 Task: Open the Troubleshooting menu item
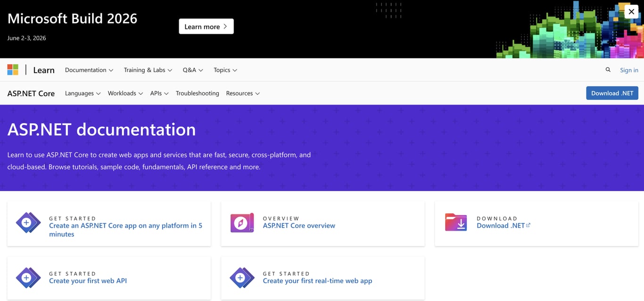pos(198,93)
